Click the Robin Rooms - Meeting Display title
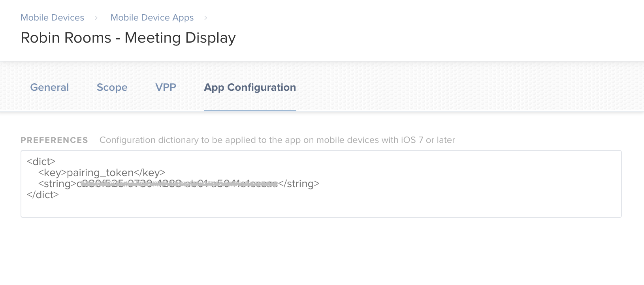The width and height of the screenshot is (644, 285). click(128, 38)
